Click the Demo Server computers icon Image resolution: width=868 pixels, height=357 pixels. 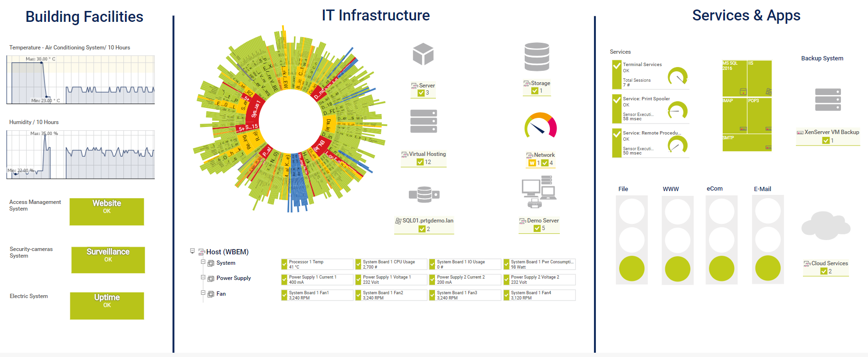coord(539,192)
